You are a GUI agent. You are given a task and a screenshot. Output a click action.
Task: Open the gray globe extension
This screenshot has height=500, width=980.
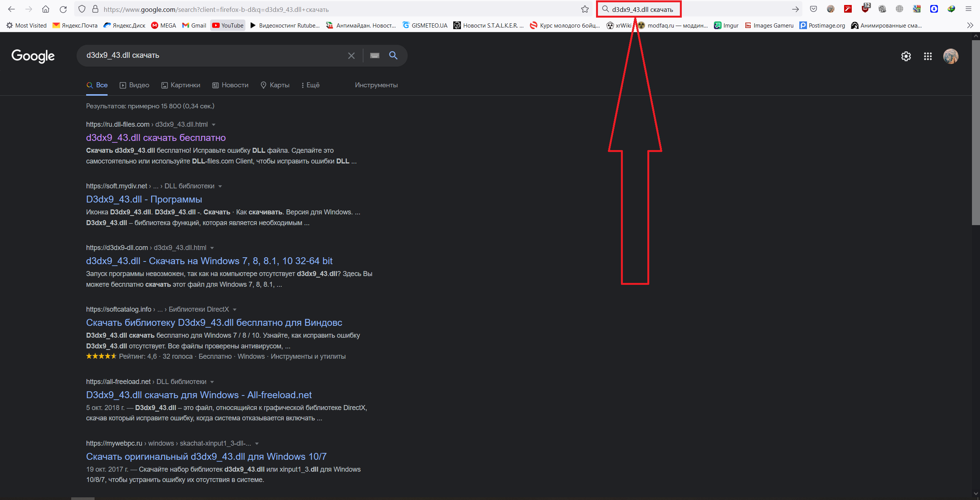click(900, 9)
